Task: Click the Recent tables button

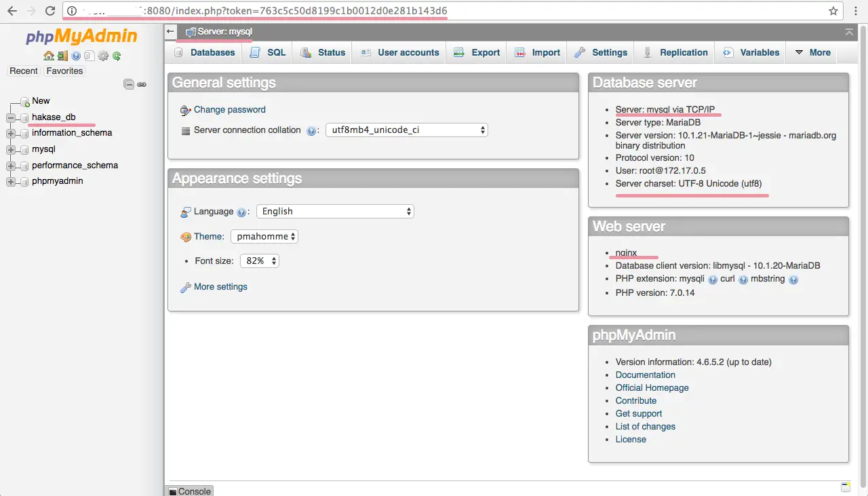Action: click(24, 71)
